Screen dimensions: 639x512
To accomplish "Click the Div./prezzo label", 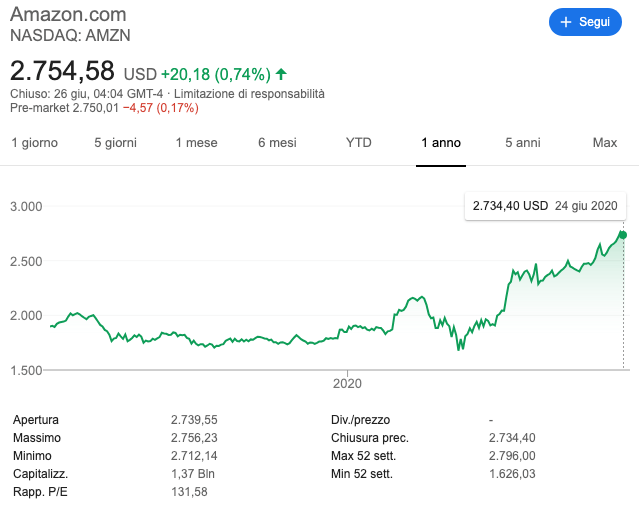I will tap(360, 420).
